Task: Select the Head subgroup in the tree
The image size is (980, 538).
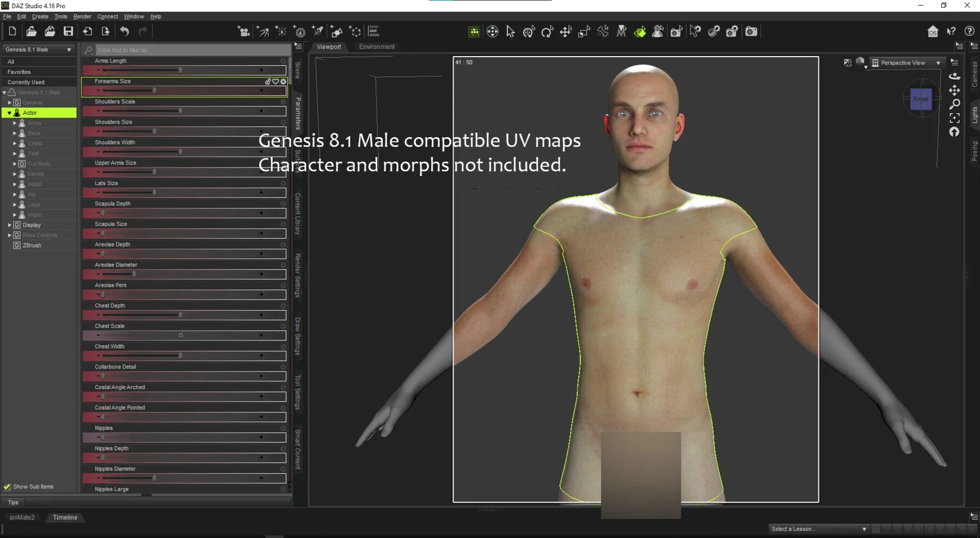Action: tap(34, 184)
